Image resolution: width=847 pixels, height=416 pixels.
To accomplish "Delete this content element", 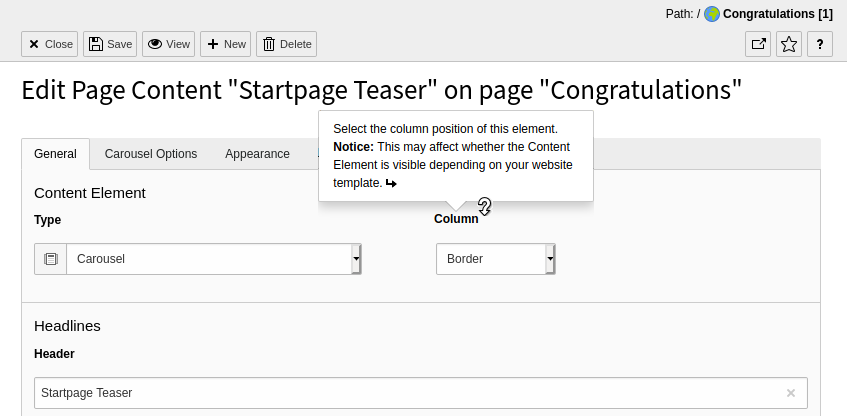I will 286,44.
